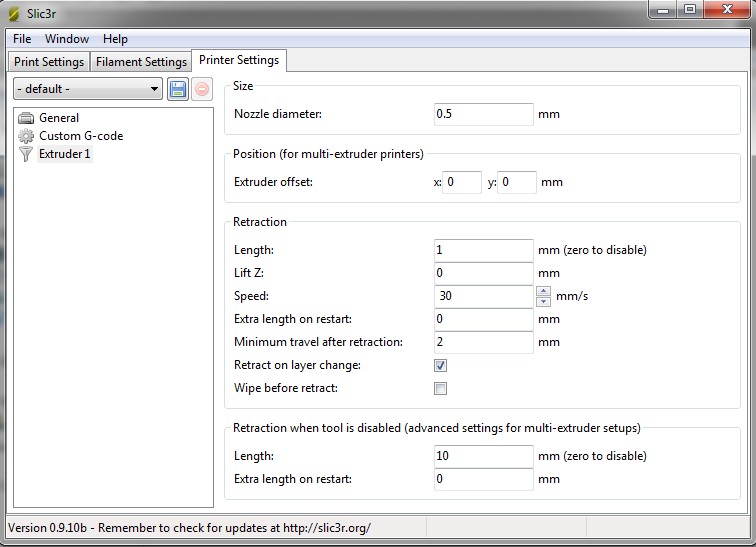Click the Extruder offset x field
The image size is (756, 547).
[x=462, y=183]
